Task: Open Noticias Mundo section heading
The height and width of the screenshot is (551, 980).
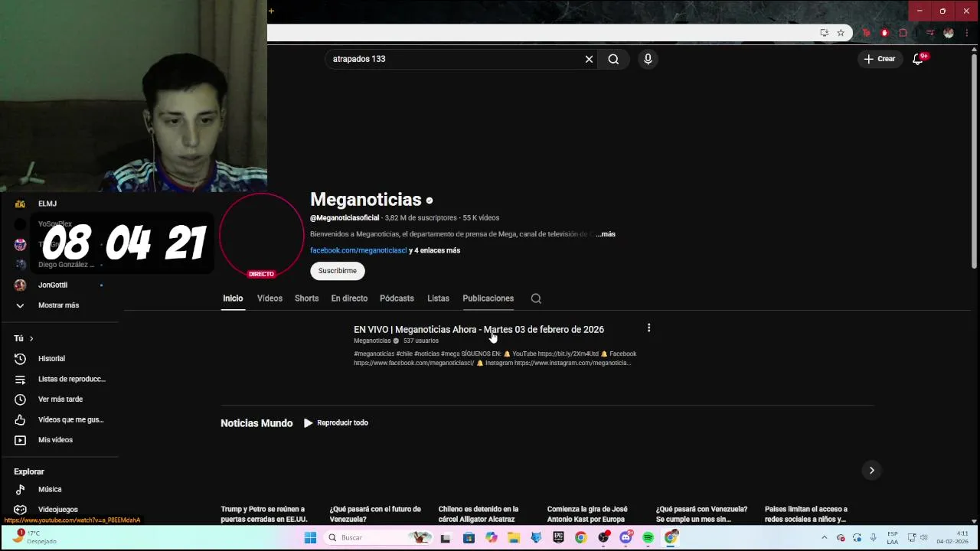Action: point(256,423)
